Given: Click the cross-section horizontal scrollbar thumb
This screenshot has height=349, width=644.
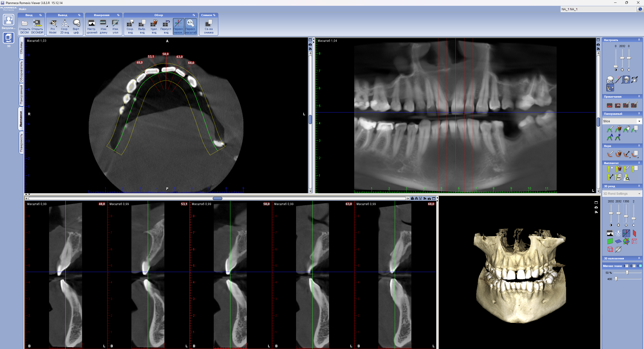Looking at the screenshot, I should [x=218, y=199].
